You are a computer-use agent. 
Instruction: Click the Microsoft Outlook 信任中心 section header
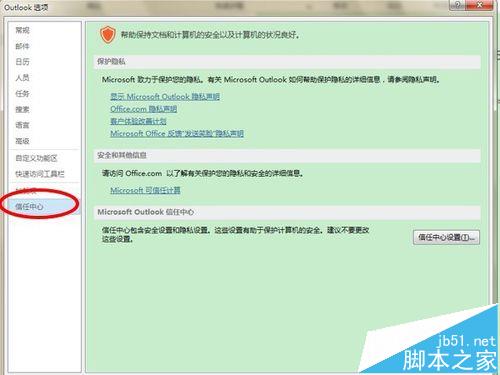tap(287, 212)
